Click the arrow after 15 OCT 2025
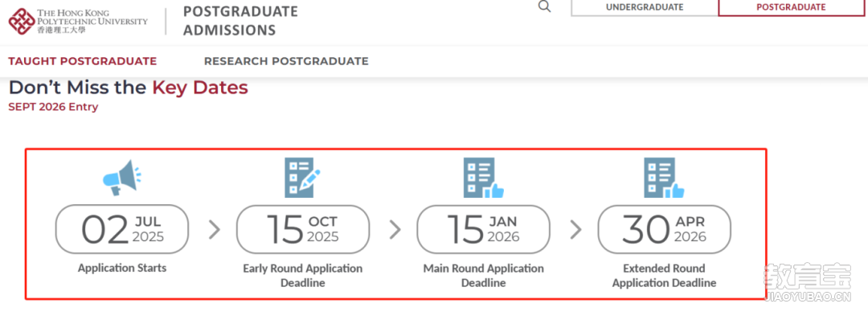This screenshot has width=868, height=320. (395, 230)
